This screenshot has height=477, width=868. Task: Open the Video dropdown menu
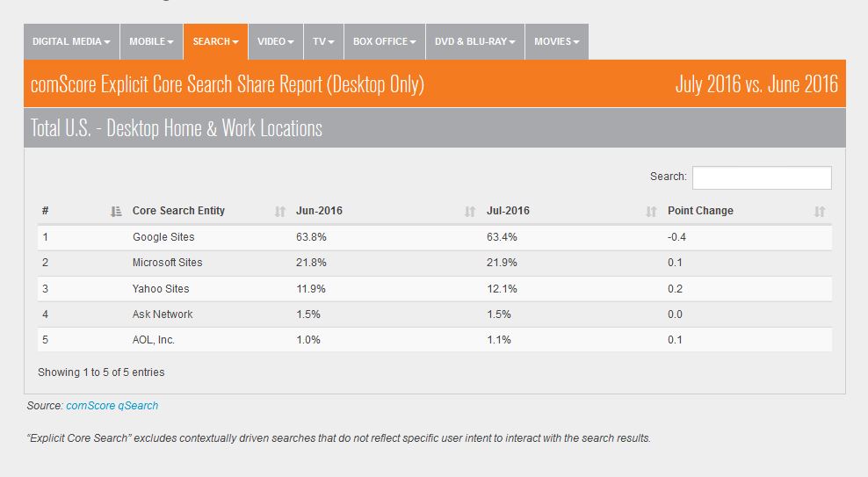tap(276, 41)
